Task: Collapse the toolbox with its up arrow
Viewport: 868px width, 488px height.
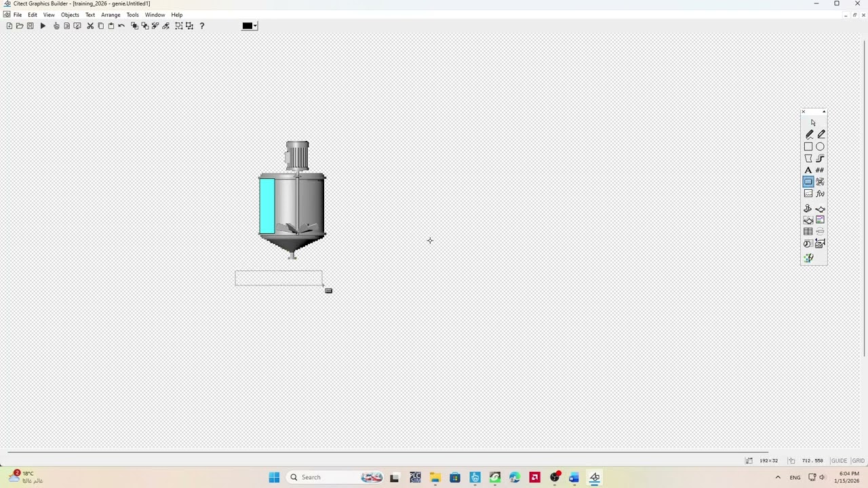Action: (x=824, y=112)
